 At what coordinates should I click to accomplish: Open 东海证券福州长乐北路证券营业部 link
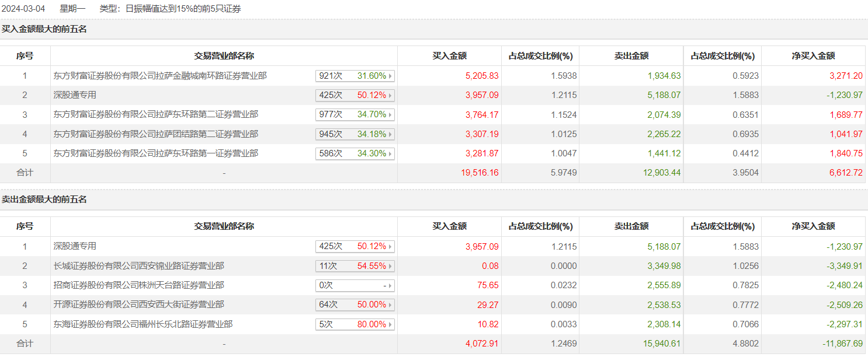tap(143, 324)
